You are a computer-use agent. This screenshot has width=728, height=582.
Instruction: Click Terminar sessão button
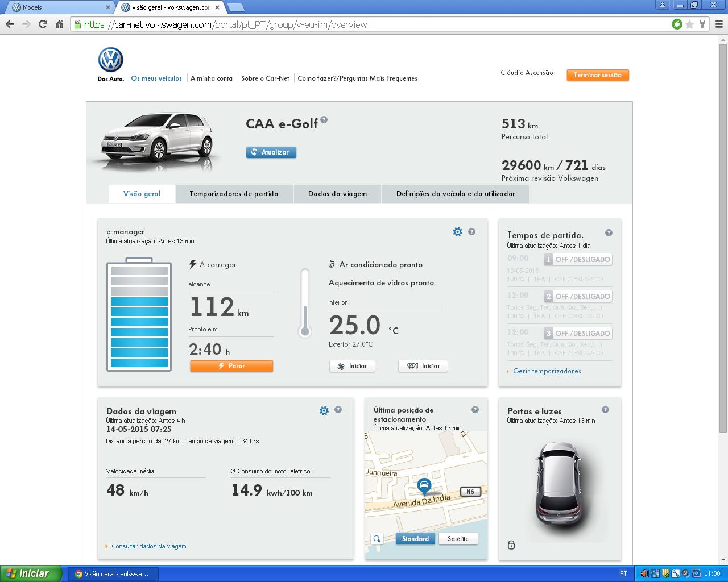[598, 75]
